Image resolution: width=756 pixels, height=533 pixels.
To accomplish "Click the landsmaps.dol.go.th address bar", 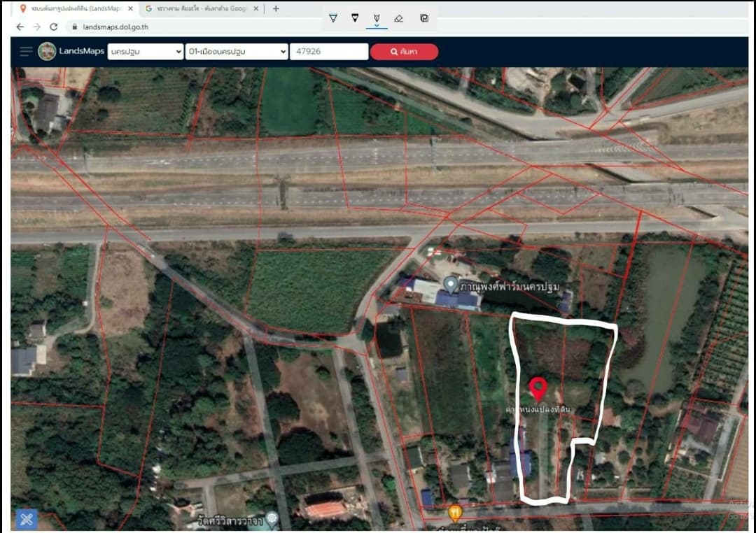I will pos(115,27).
